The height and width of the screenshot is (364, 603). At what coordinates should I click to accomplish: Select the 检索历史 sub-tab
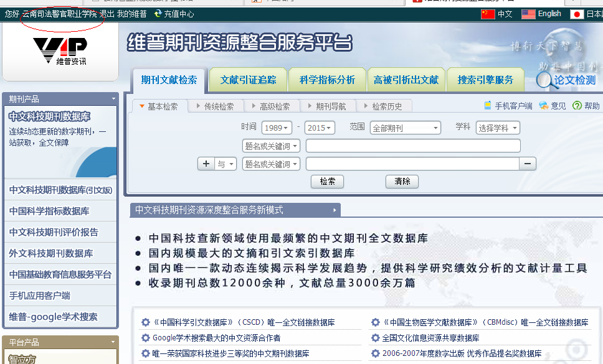point(384,106)
